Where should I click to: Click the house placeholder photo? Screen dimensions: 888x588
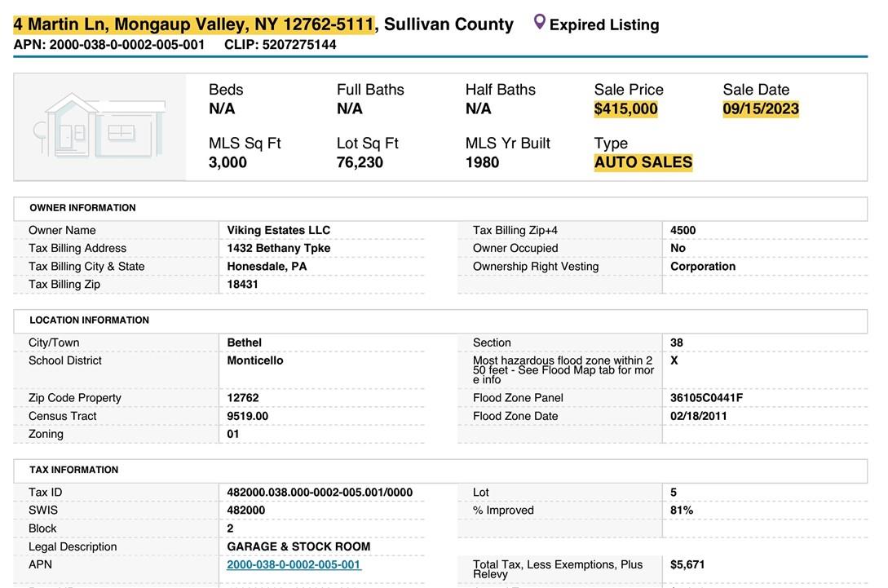(x=99, y=126)
